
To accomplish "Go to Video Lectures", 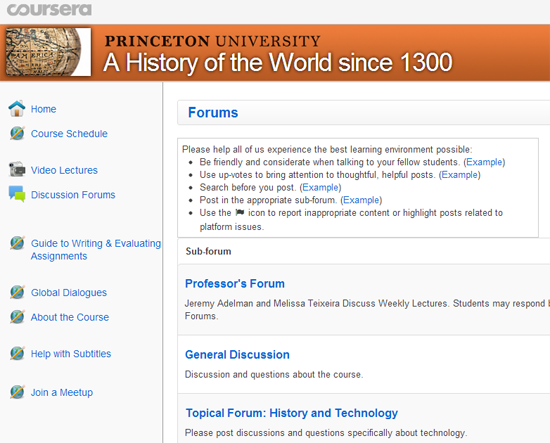I will [x=64, y=170].
